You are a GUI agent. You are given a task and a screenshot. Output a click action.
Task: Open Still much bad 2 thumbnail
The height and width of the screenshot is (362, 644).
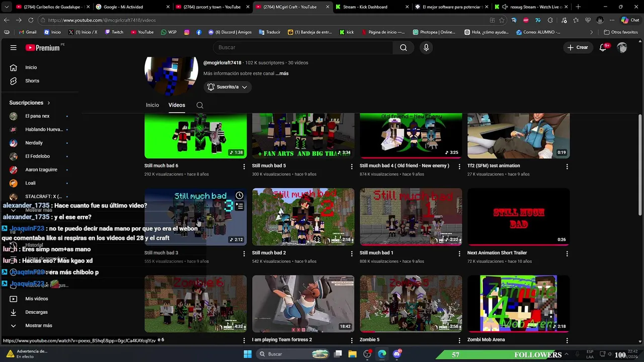point(303,217)
